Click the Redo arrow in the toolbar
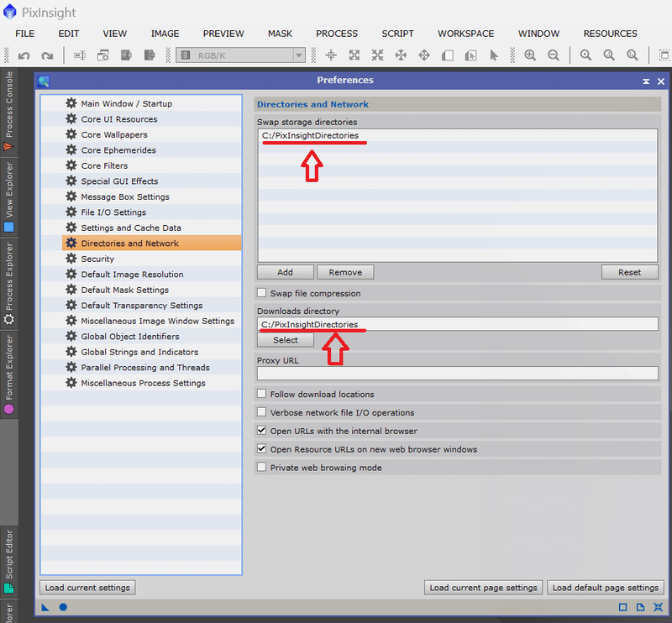 (47, 55)
